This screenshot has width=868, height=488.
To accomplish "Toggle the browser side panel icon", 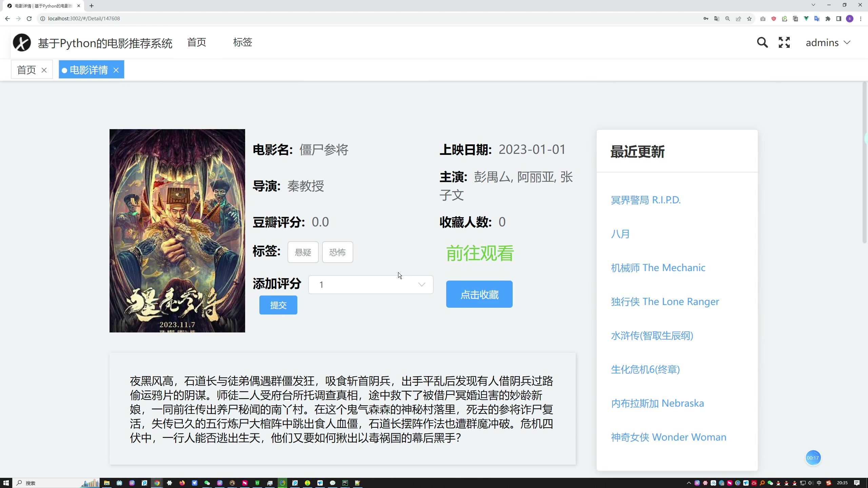I will click(839, 19).
